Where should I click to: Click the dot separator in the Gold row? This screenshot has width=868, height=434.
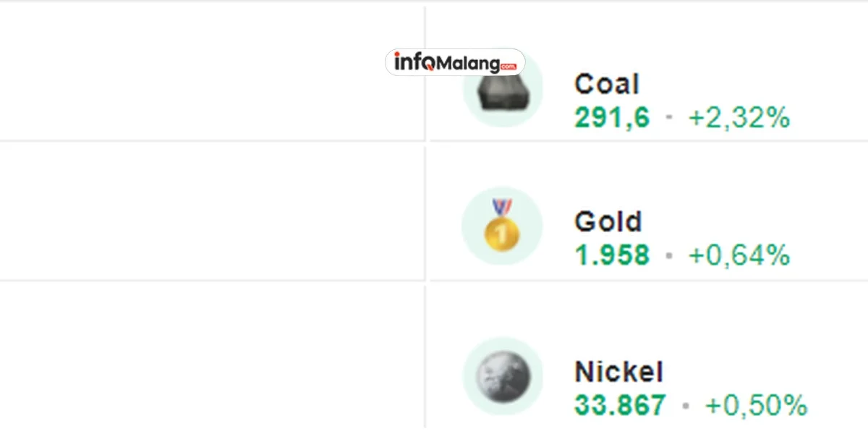pyautogui.click(x=669, y=255)
